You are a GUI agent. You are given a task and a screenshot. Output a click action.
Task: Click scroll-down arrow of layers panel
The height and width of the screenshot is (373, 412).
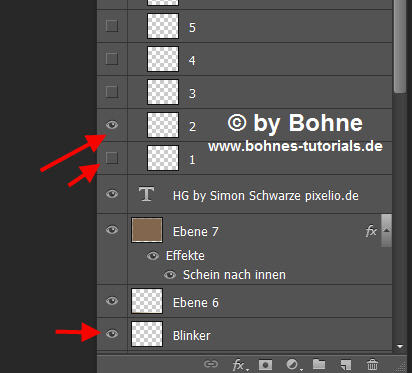pyautogui.click(x=400, y=347)
